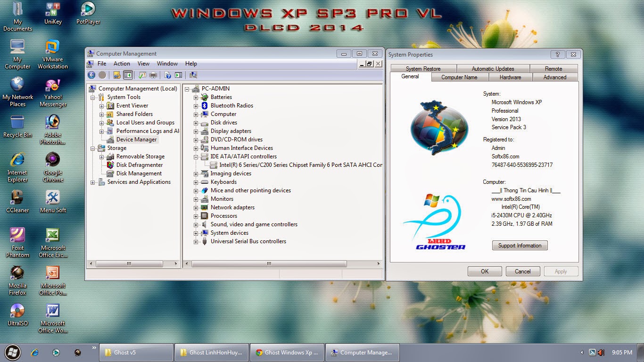Click the device list horizontal scrollbar thumb

click(x=269, y=264)
